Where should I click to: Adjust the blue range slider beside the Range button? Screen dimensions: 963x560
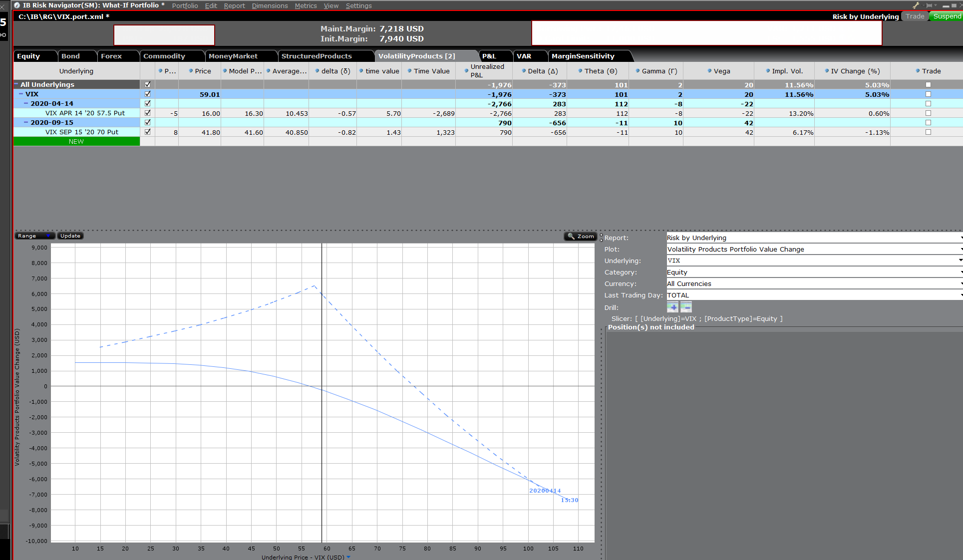[49, 236]
